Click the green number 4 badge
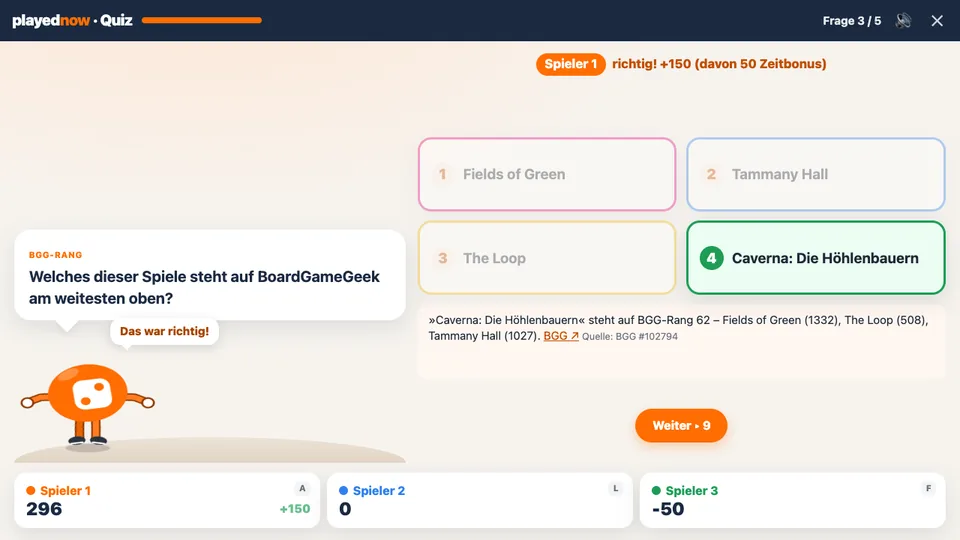 711,258
